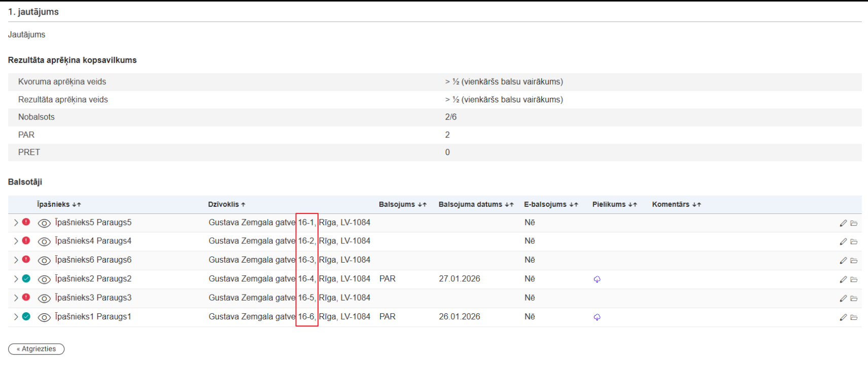Toggle the eye icon for Īpašnieks2 Paraugs2
Viewport: 868px width, 365px height.
(44, 279)
